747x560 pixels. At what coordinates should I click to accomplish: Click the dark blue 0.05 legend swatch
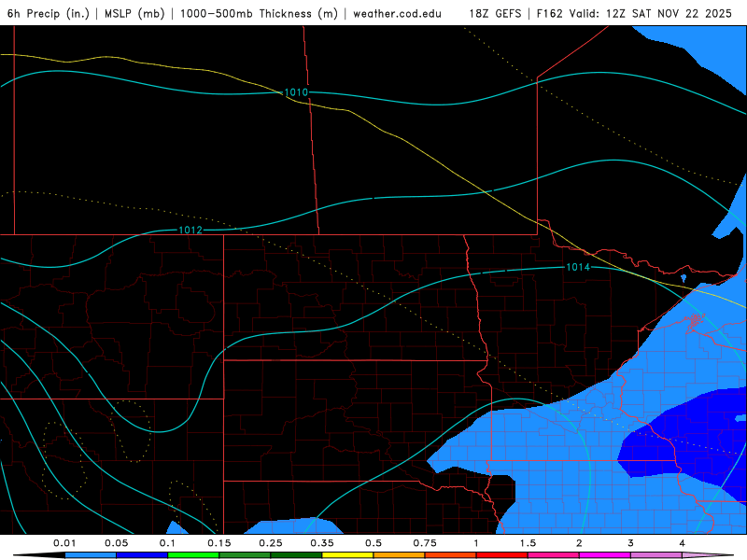[x=142, y=555]
